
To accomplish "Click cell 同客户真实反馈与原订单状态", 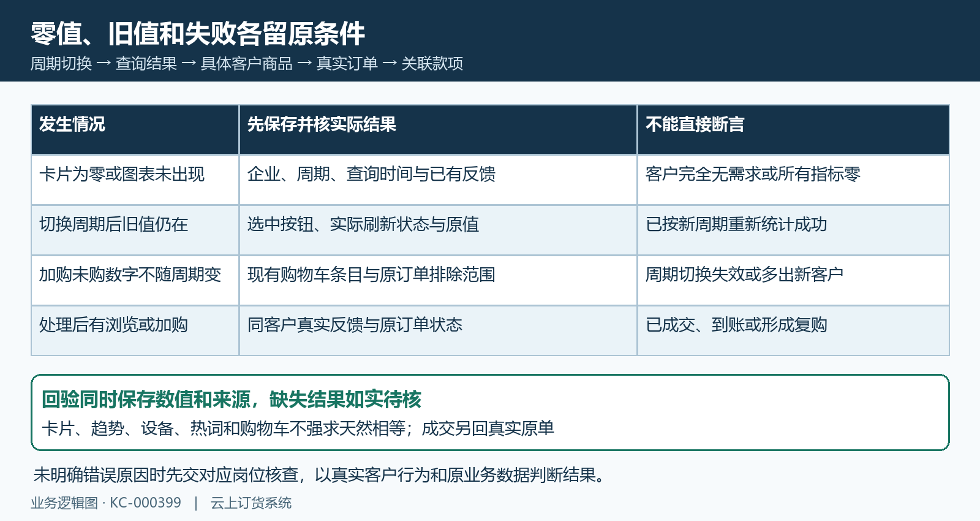I will click(438, 330).
